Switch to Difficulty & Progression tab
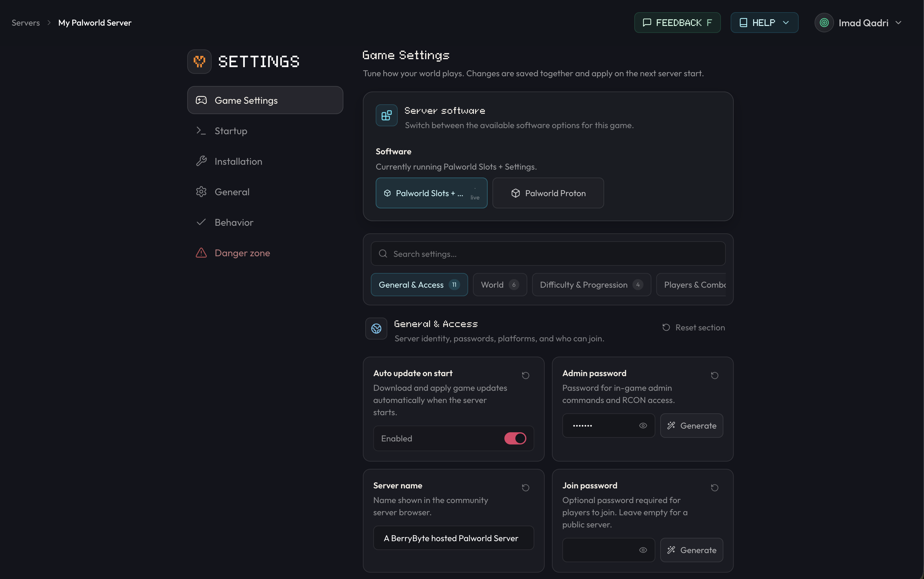 tap(591, 285)
